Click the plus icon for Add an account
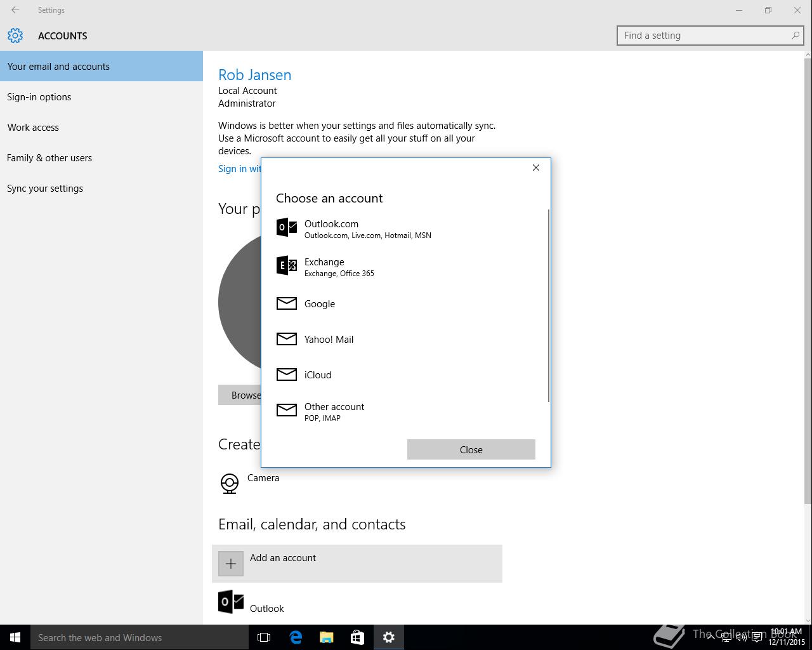Screen dimensions: 812x650 (x=231, y=564)
